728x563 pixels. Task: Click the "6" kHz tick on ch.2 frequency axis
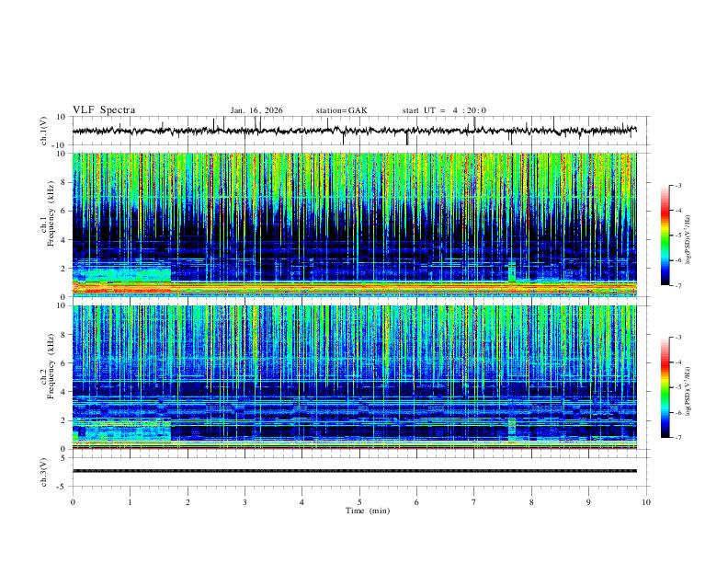[63, 363]
